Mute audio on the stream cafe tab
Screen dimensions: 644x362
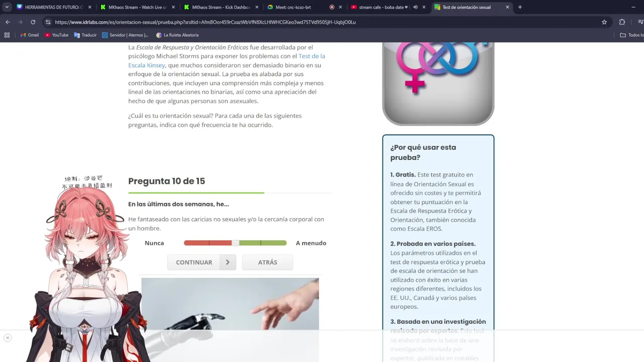415,7
